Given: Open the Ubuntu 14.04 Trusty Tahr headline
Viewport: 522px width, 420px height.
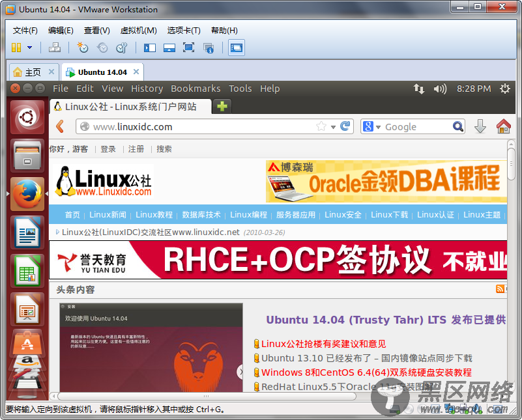Looking at the screenshot, I should (x=386, y=320).
